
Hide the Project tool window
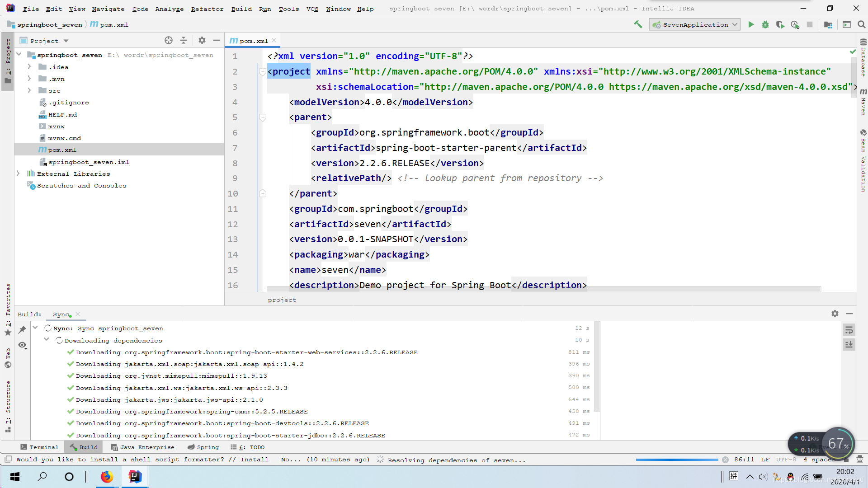(217, 40)
